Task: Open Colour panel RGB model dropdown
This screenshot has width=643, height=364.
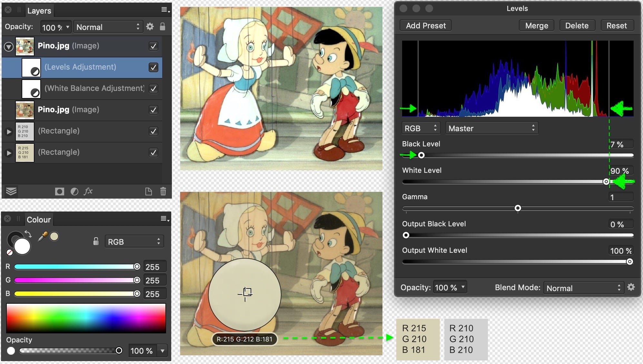Action: (x=134, y=241)
